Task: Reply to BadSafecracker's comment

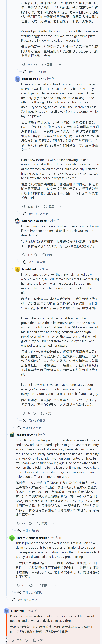Action: tap(49, 207)
